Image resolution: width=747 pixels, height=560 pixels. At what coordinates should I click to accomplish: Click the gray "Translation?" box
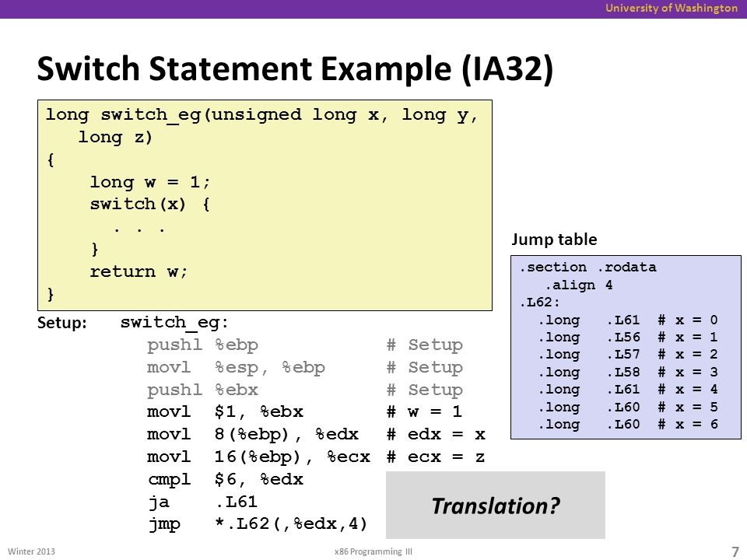pyautogui.click(x=496, y=506)
